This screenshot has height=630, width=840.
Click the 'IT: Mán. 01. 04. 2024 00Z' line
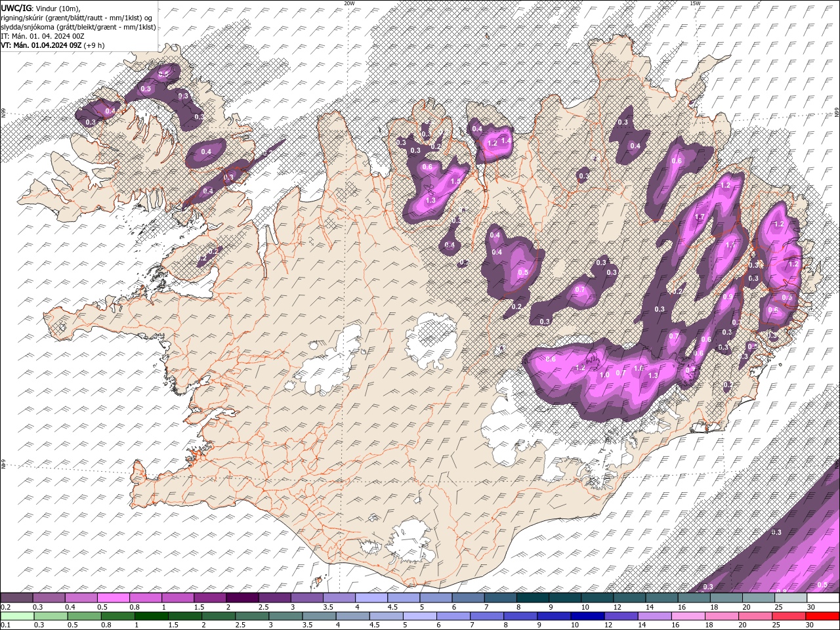pos(43,36)
